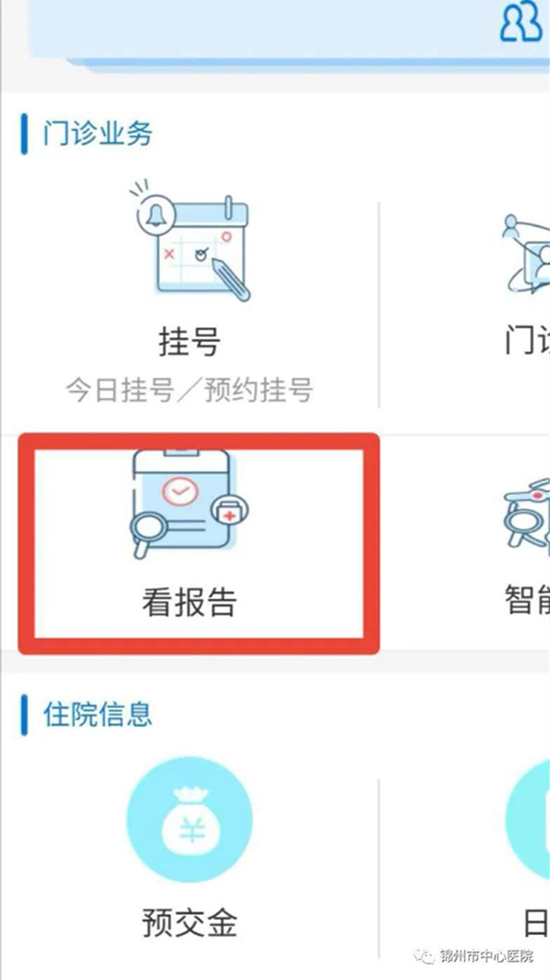
Task: Tap the 预交金 text label
Action: point(190,922)
